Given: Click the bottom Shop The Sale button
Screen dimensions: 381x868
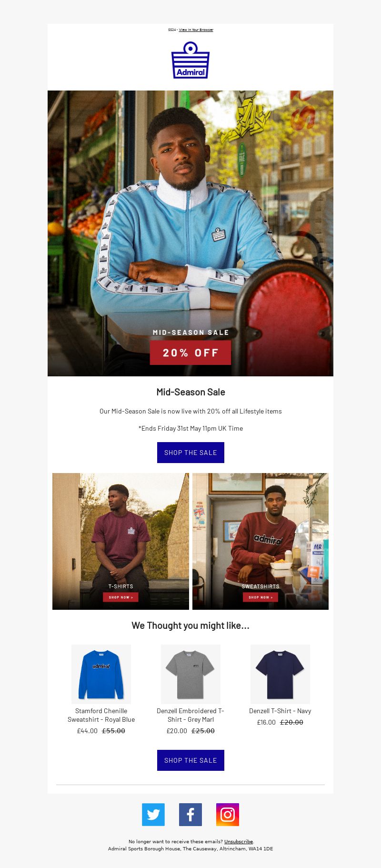Looking at the screenshot, I should pyautogui.click(x=190, y=760).
